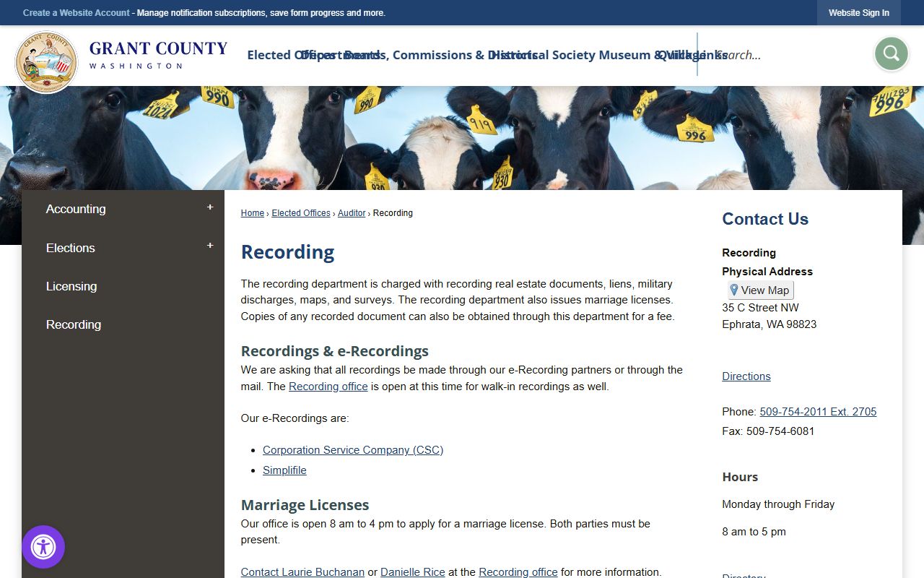Call phone number 509-754-2011 Ext. 2705
This screenshot has height=578, width=924.
[x=817, y=412]
